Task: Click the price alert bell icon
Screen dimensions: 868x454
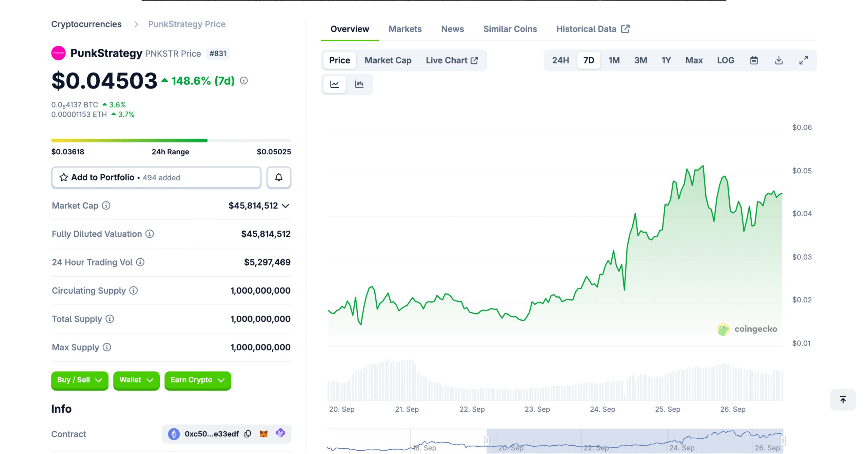Action: tap(278, 177)
